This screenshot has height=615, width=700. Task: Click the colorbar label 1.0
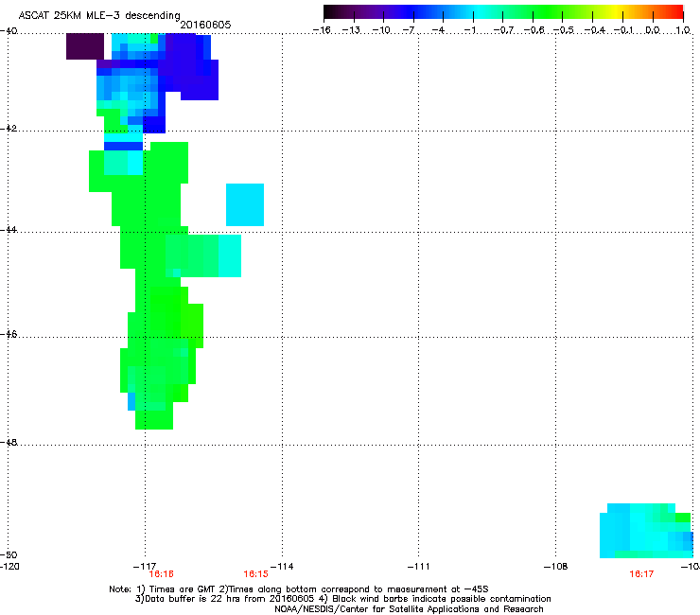[x=683, y=30]
